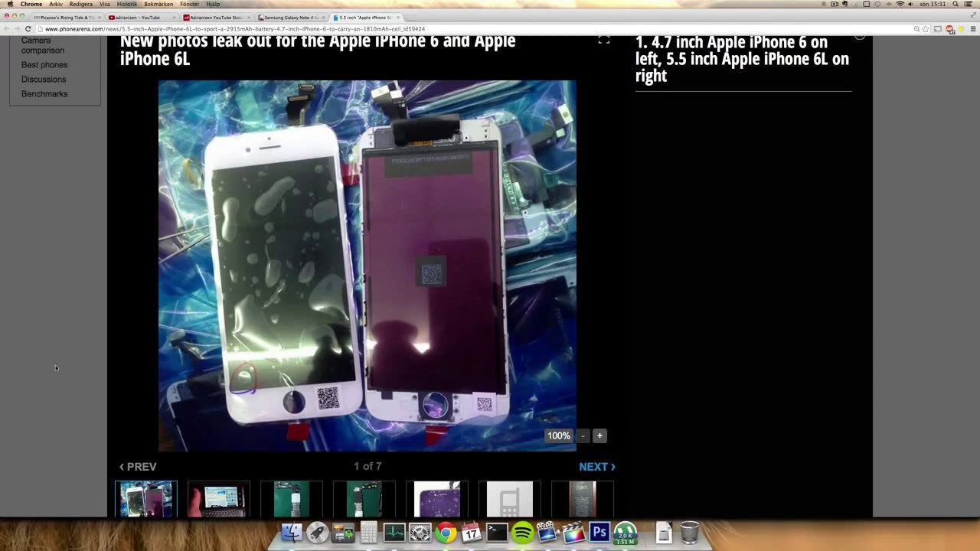Click the '1 of 7' image counter
Screen dimensions: 980x551
pos(367,466)
